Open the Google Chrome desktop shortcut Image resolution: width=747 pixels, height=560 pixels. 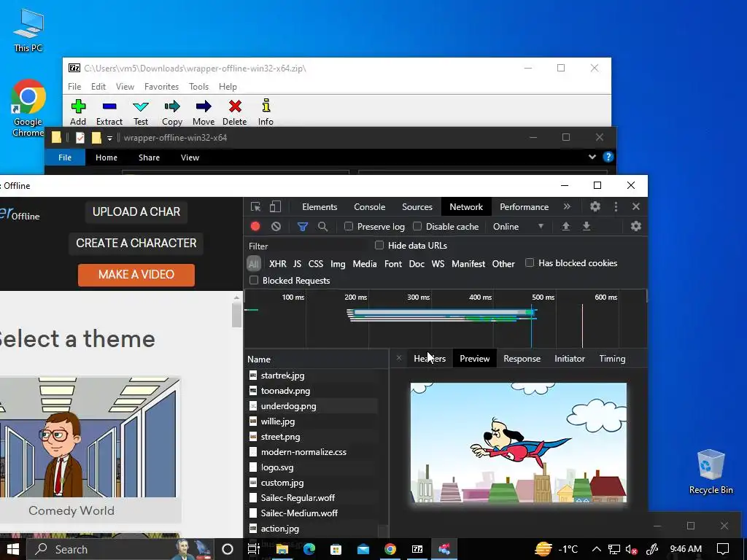pyautogui.click(x=28, y=109)
